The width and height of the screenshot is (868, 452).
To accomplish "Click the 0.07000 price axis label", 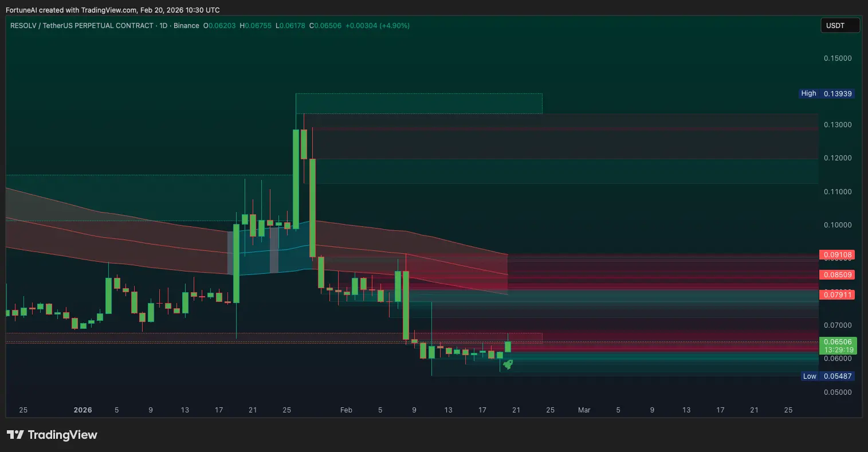I will click(x=838, y=325).
